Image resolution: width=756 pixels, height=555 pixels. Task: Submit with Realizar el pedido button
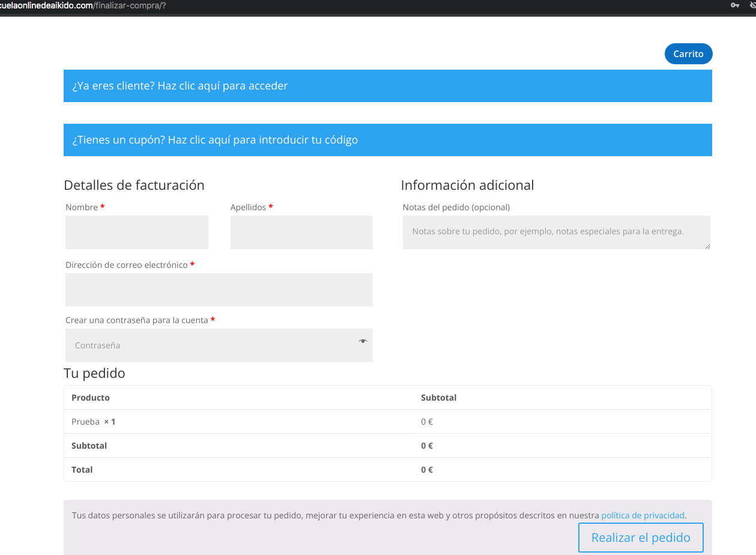(x=641, y=538)
